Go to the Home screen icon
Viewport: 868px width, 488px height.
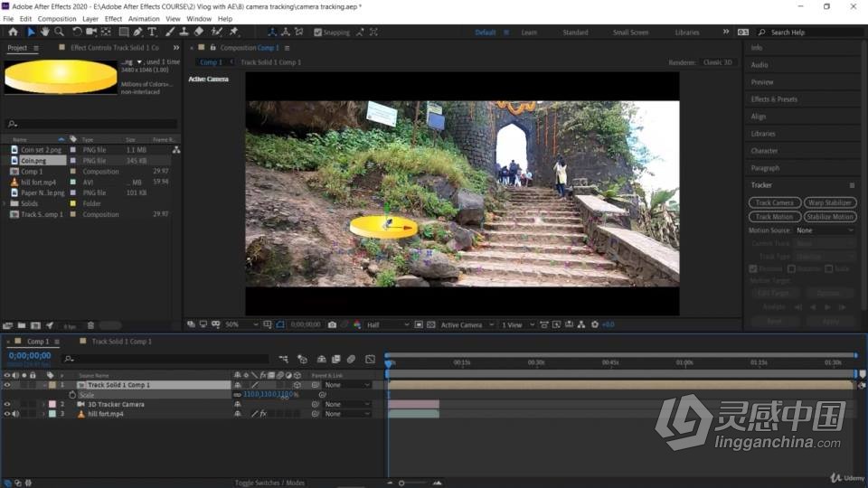(x=13, y=33)
